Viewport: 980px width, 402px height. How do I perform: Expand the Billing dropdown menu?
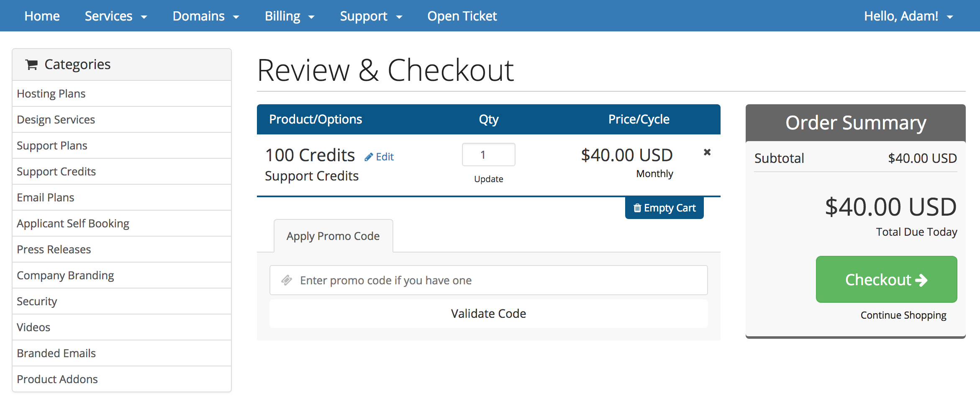[x=290, y=16]
